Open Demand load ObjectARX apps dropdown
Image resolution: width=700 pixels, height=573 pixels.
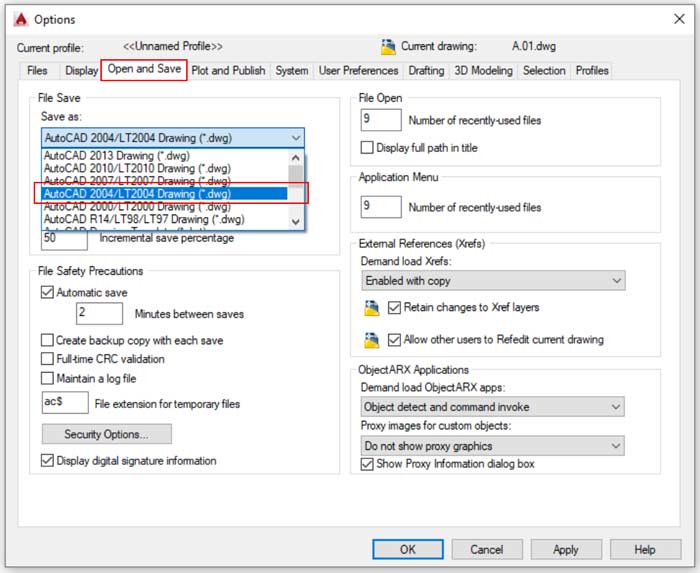[x=492, y=407]
